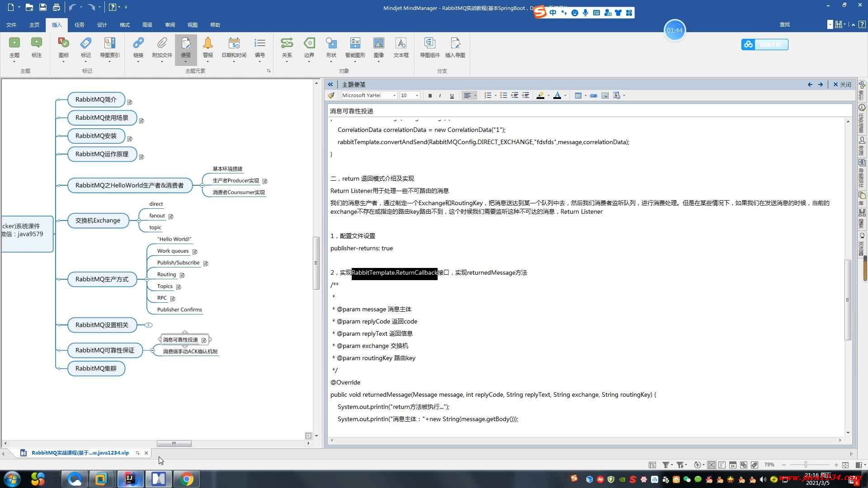The image size is (868, 488).
Task: Click the RabbitMQ document tab at bottom
Action: pyautogui.click(x=80, y=453)
